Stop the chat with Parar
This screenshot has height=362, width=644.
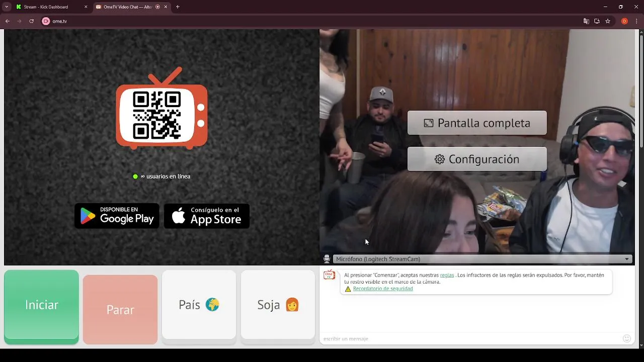tap(120, 309)
